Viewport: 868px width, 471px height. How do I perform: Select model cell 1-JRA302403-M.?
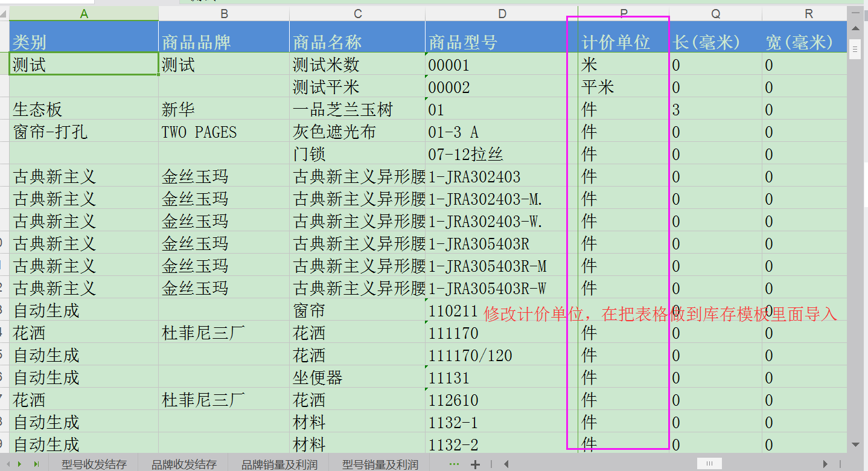coord(502,198)
